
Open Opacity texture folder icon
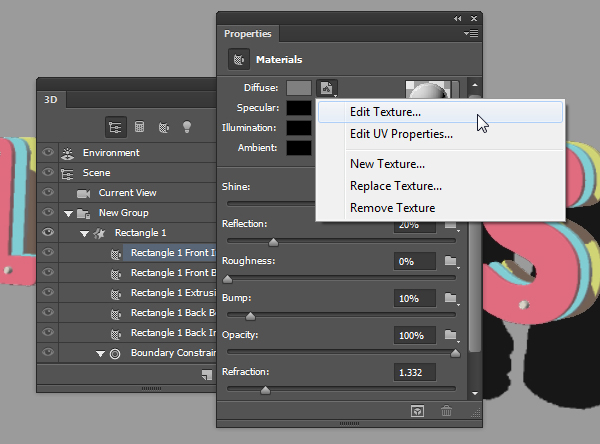coord(451,335)
